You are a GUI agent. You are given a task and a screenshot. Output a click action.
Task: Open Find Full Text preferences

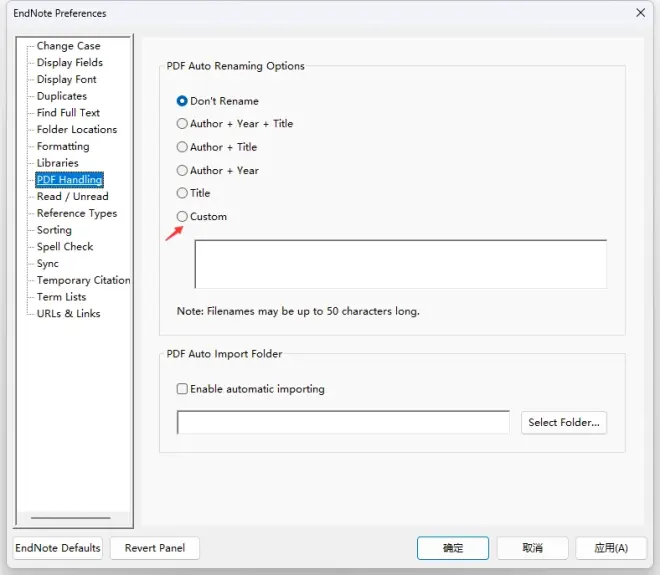[68, 113]
